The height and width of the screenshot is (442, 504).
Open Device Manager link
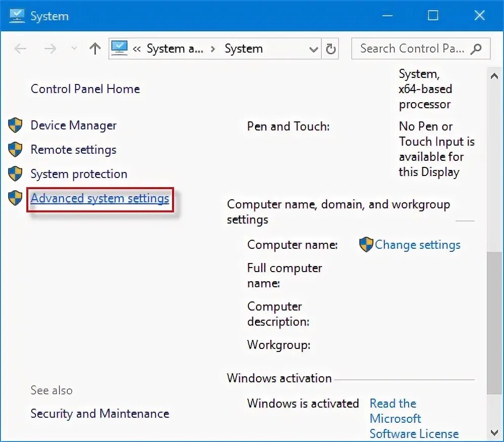[73, 125]
